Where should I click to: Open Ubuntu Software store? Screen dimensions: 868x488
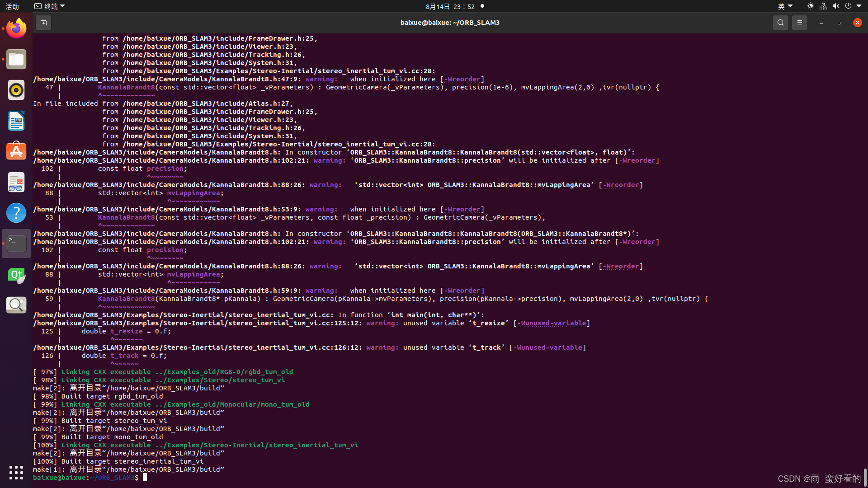16,151
